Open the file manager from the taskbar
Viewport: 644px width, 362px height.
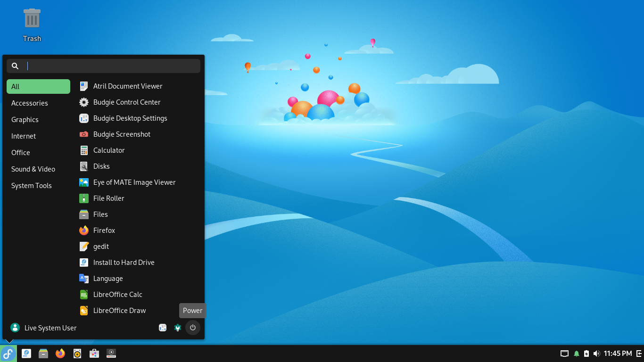pyautogui.click(x=43, y=354)
